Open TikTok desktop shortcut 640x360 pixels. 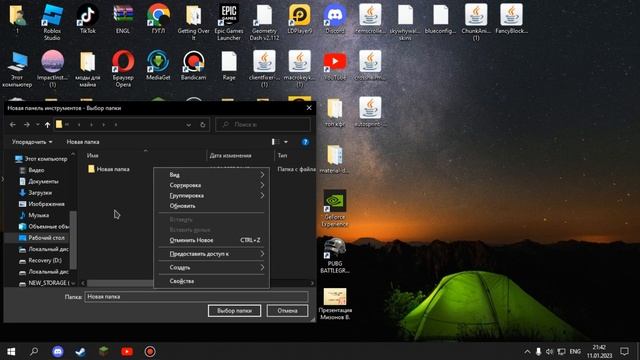87,19
